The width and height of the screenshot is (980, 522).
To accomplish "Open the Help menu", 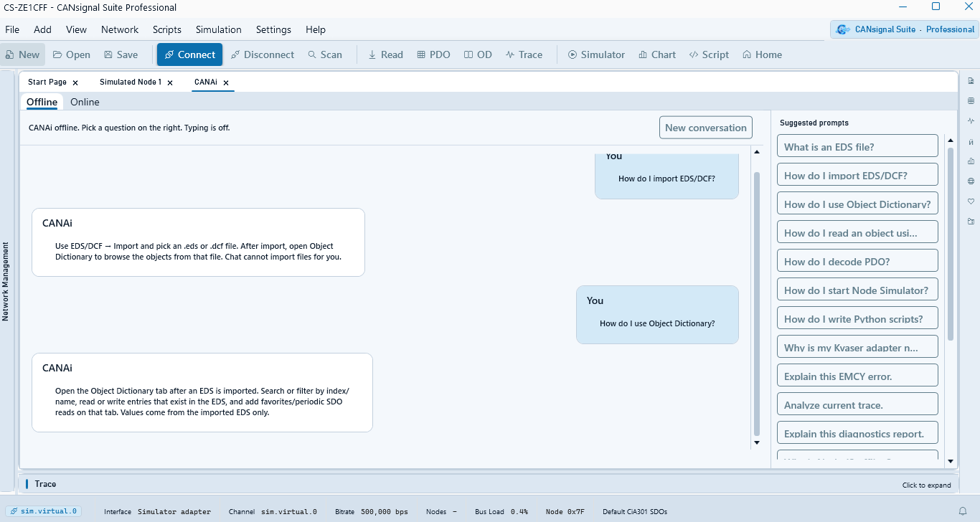I will (316, 29).
